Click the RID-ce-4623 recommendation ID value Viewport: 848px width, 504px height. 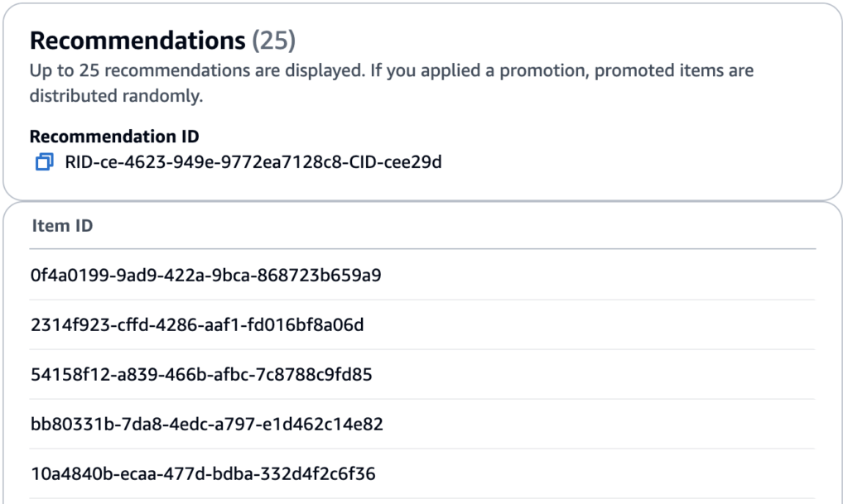pos(253,162)
